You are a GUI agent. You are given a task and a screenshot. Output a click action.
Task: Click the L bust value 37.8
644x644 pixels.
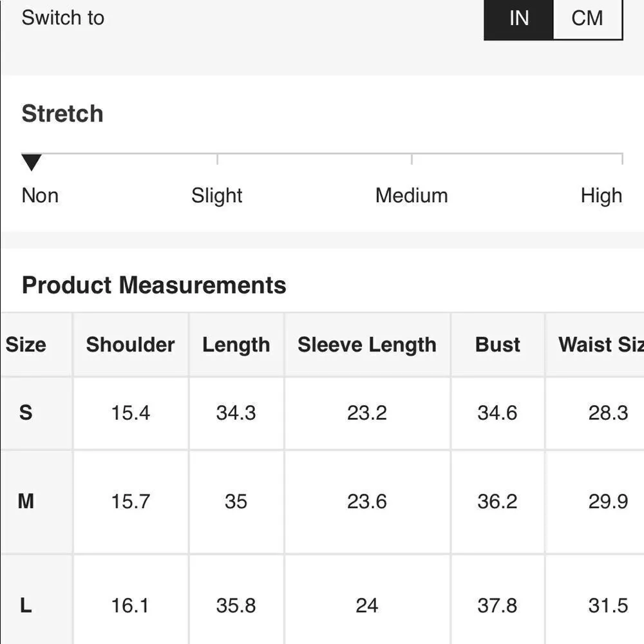(x=497, y=605)
